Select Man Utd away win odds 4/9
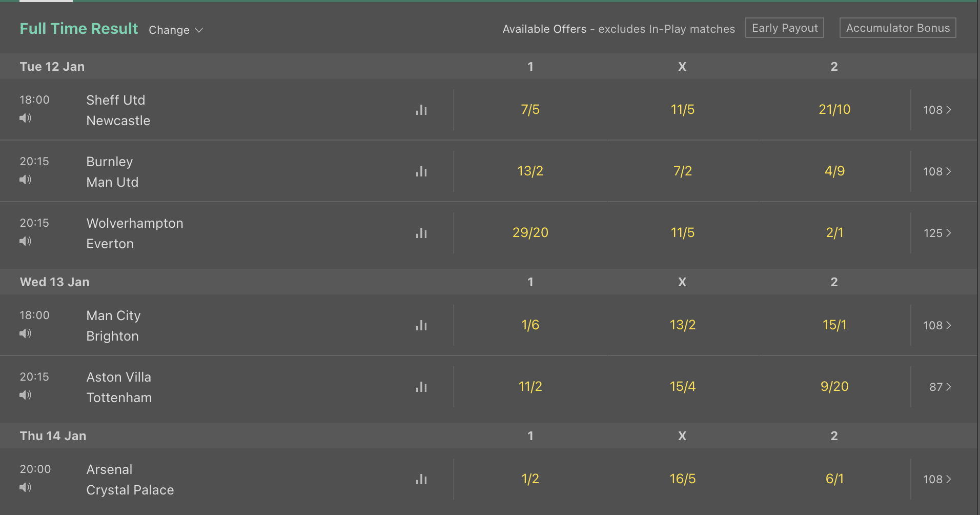Viewport: 980px width, 515px height. pos(834,171)
